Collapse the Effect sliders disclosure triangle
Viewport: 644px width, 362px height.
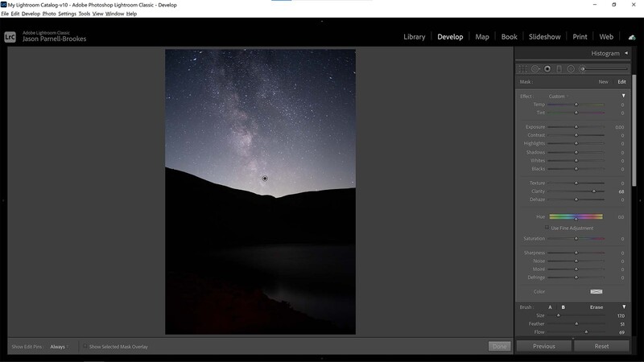623,96
